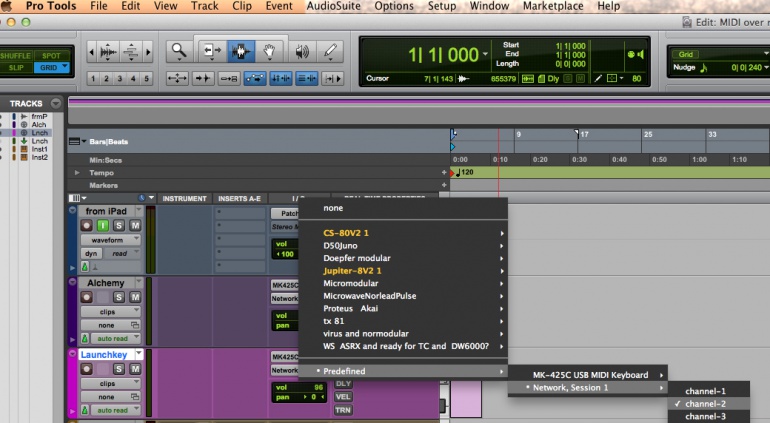Record enable from iPad track

coord(87,226)
